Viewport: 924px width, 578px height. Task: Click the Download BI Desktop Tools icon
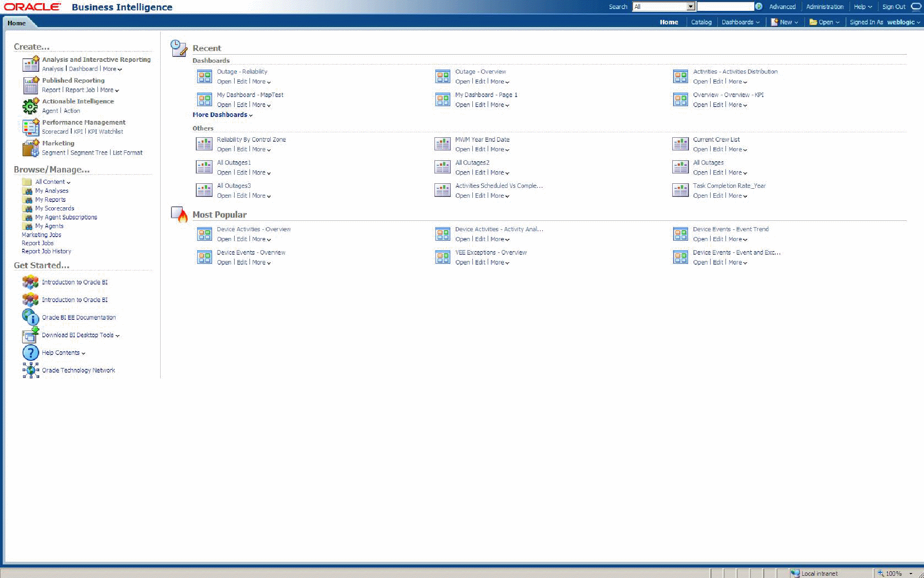tap(31, 335)
